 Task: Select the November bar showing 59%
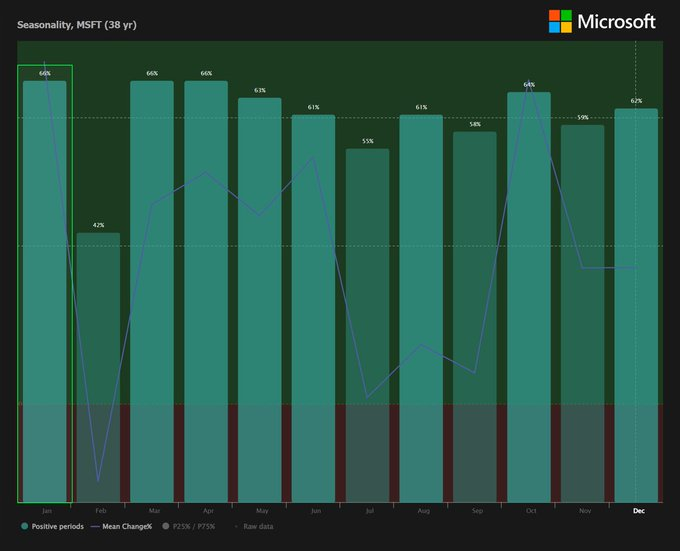tap(583, 313)
